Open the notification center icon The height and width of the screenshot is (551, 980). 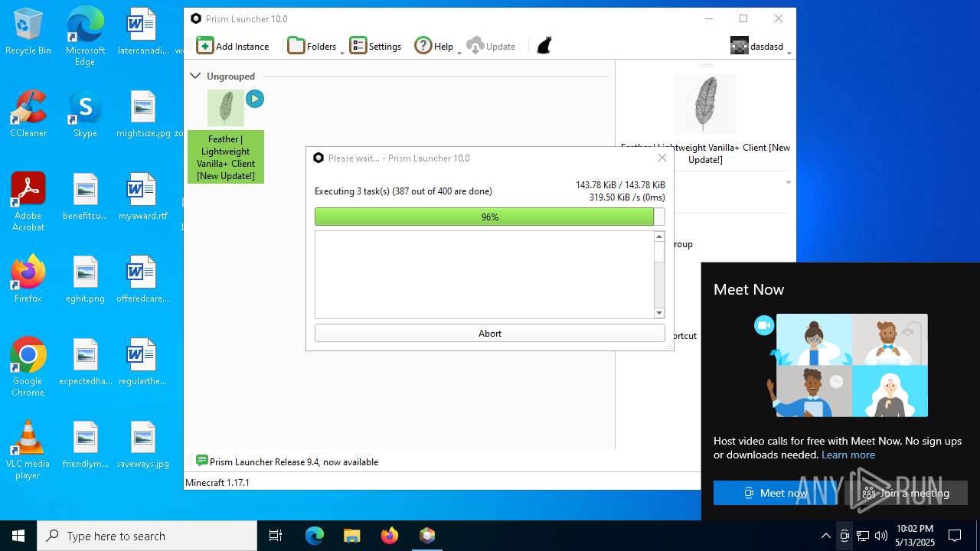[x=955, y=536]
